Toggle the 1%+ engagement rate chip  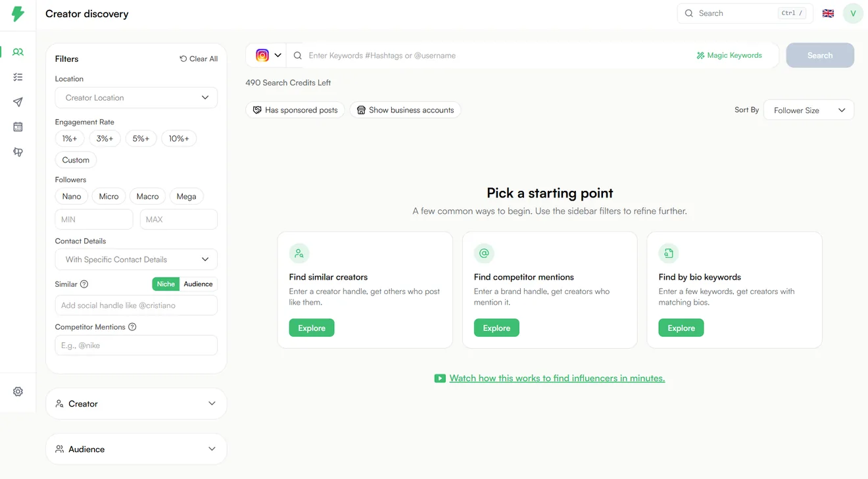[70, 139]
